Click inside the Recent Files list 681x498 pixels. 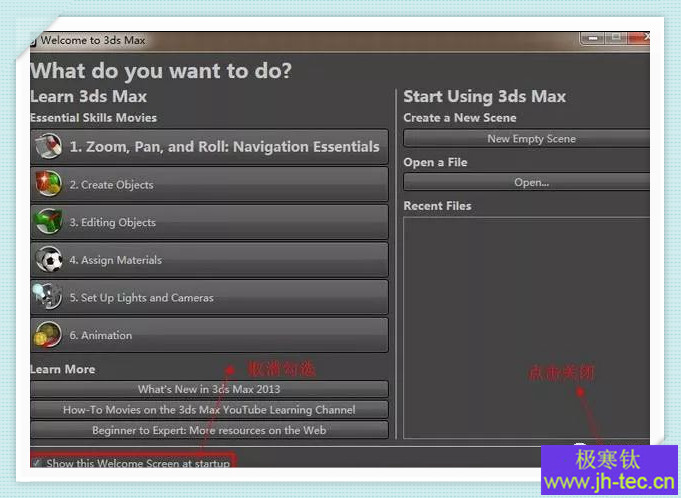(x=527, y=328)
